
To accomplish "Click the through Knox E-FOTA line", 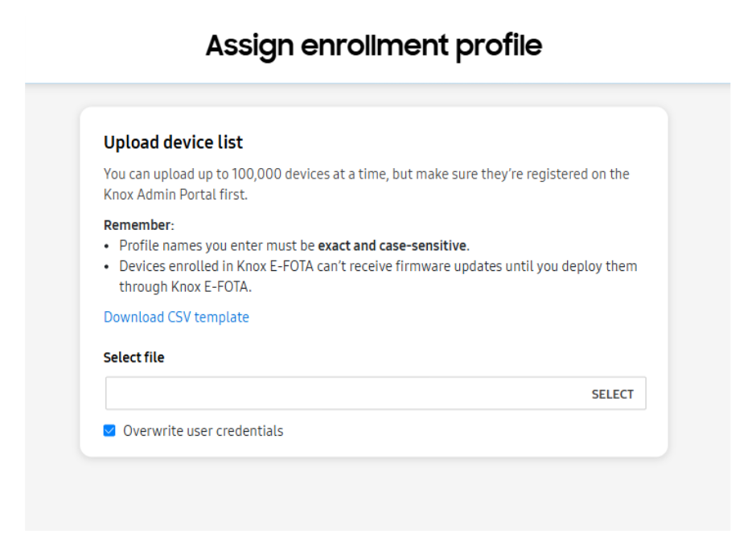I will coord(186,286).
